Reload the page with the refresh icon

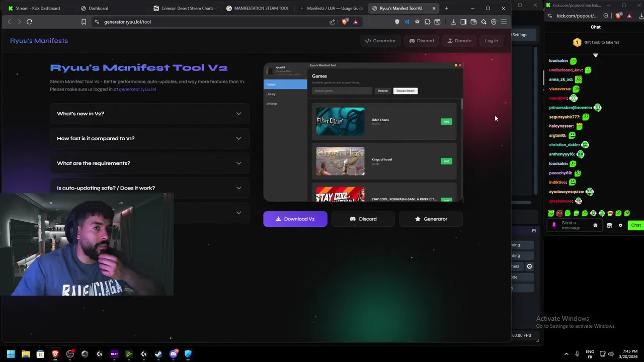coord(29,22)
